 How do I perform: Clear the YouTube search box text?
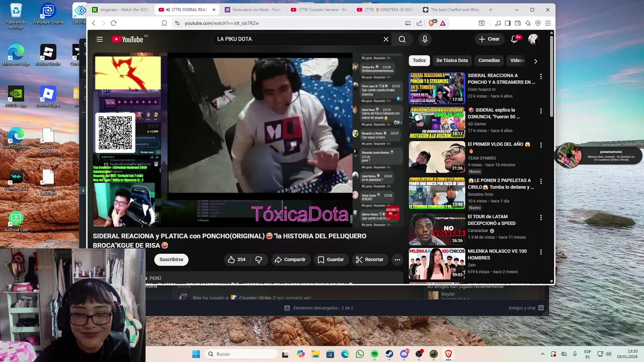(x=386, y=39)
